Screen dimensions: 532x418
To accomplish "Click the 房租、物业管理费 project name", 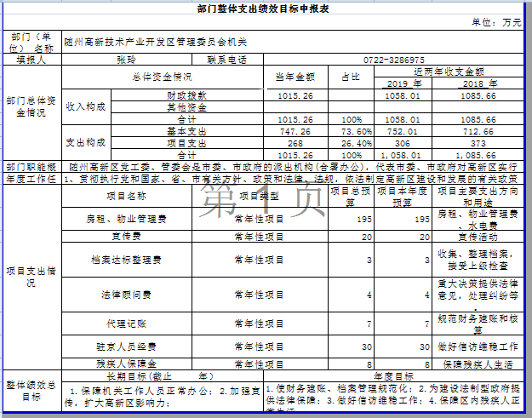I will pos(127,219).
